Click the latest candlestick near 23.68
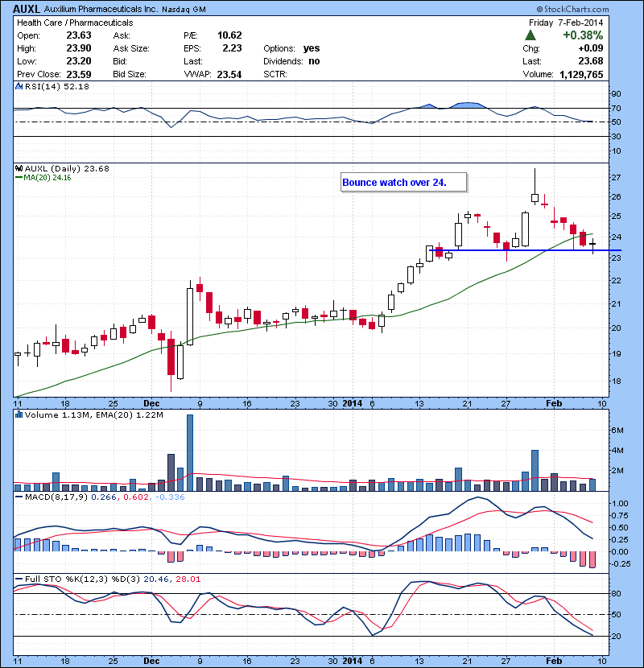This screenshot has width=644, height=668. tap(592, 245)
